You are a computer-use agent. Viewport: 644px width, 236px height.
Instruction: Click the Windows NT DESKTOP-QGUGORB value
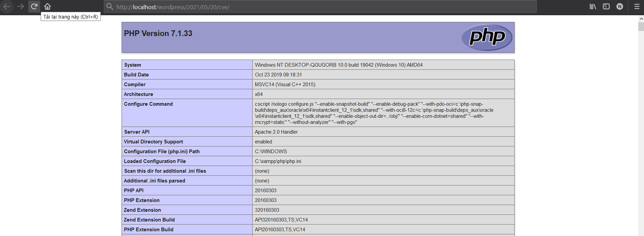tap(339, 65)
